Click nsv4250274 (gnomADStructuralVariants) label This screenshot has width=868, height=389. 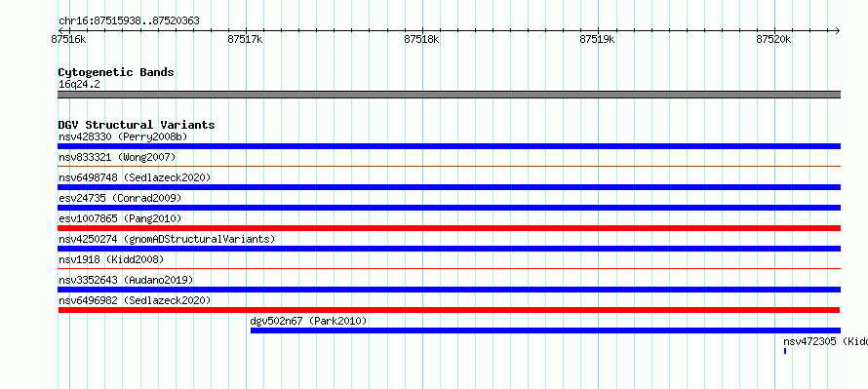click(167, 239)
